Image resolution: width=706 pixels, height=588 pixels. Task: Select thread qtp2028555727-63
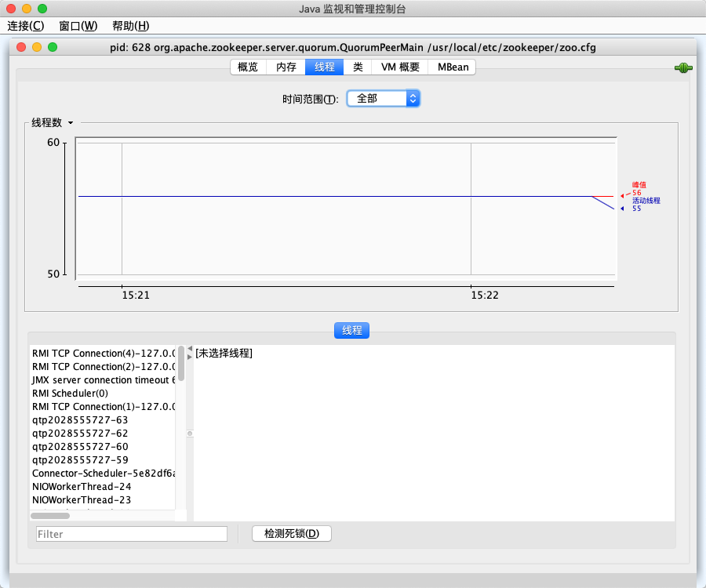coord(103,419)
